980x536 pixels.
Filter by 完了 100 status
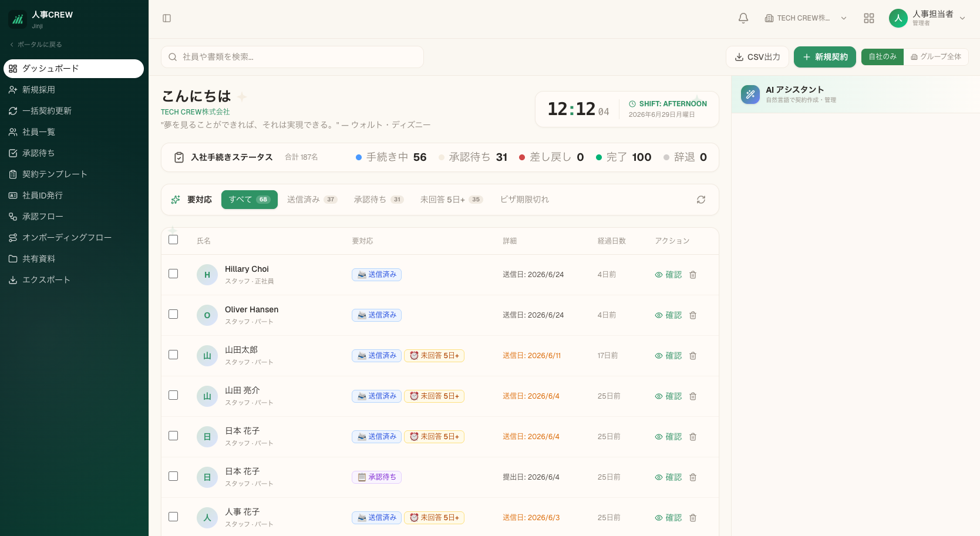point(624,157)
